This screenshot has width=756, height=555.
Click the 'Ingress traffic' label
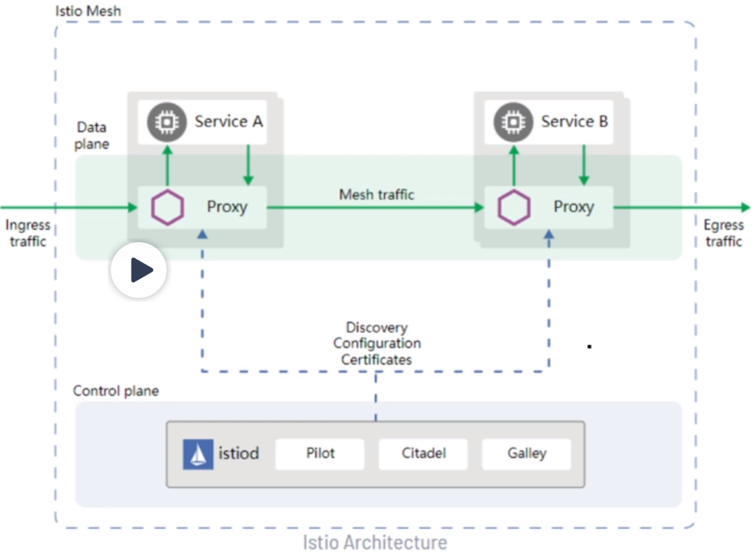(x=28, y=233)
